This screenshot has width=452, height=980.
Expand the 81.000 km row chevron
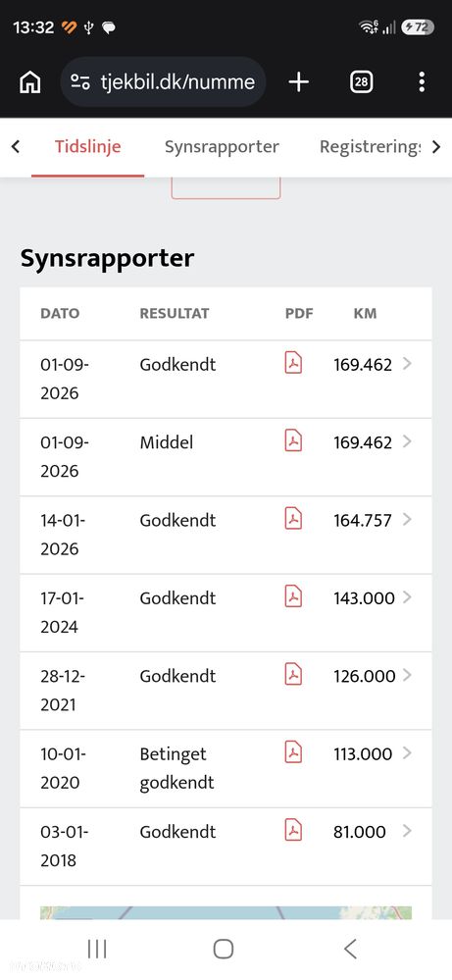click(x=407, y=831)
